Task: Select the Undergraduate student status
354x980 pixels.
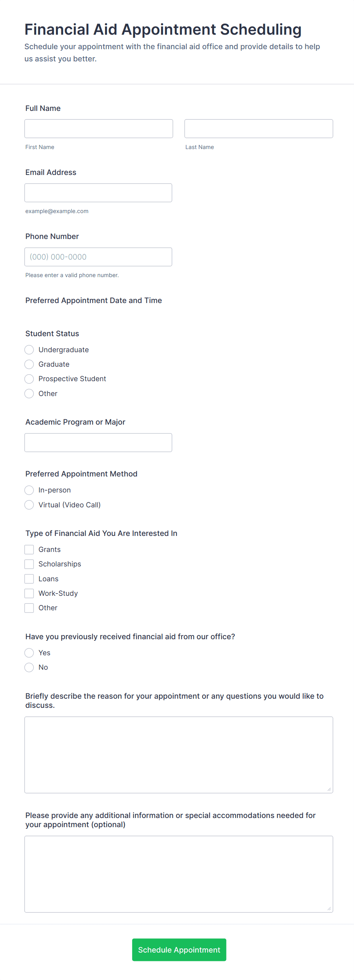Action: click(x=29, y=350)
